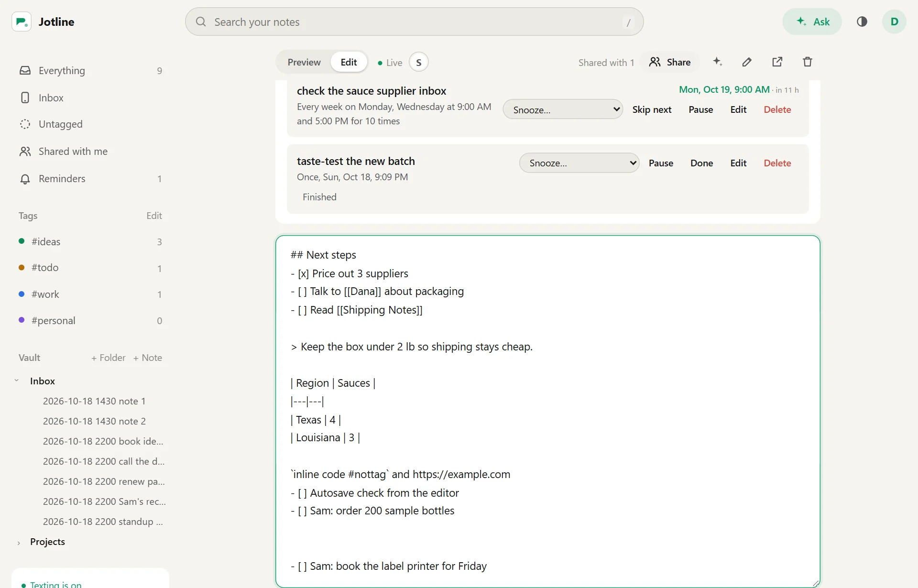Click the Jotline logo icon

click(x=22, y=22)
